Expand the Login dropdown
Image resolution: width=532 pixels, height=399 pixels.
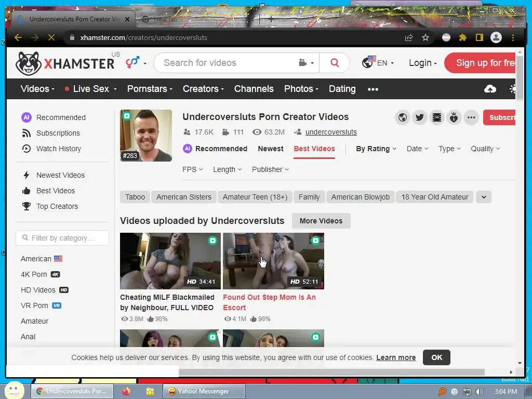(423, 63)
